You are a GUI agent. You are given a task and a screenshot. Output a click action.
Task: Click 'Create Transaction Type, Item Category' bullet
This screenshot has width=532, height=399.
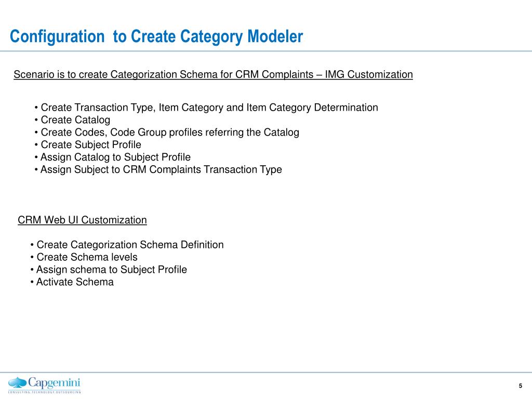(x=206, y=108)
